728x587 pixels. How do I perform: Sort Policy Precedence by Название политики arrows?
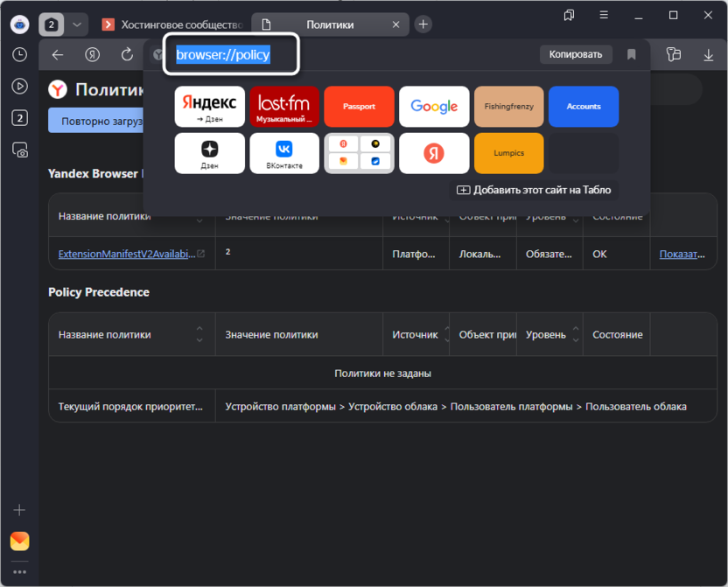click(199, 334)
